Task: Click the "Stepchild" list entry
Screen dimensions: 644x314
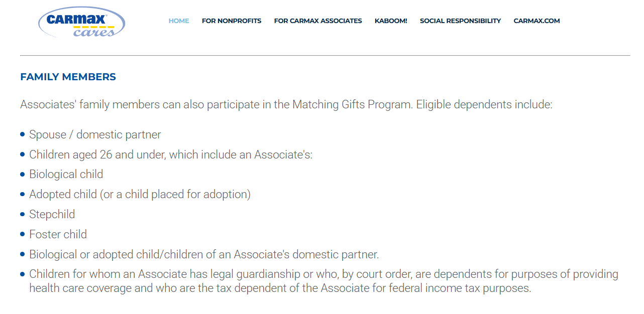Action: point(52,214)
